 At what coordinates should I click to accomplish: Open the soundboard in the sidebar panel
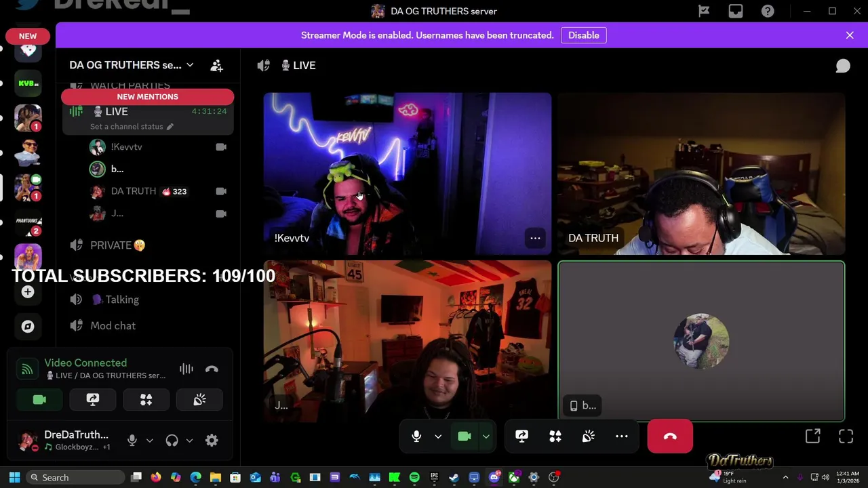(199, 400)
